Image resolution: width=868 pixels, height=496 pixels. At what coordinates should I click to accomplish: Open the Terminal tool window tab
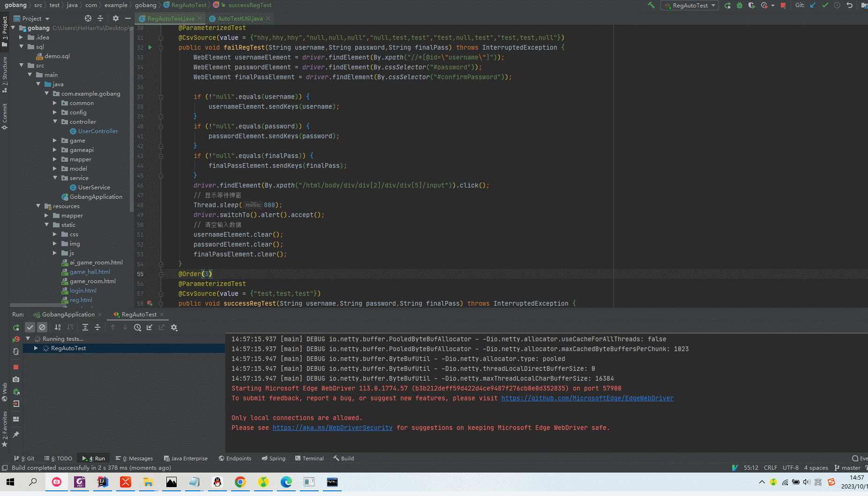tap(309, 458)
